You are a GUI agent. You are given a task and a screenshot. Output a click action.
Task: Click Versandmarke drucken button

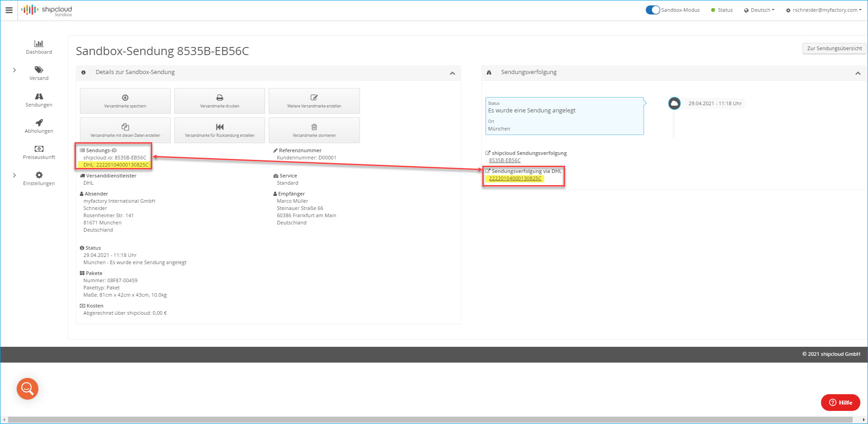coord(219,101)
